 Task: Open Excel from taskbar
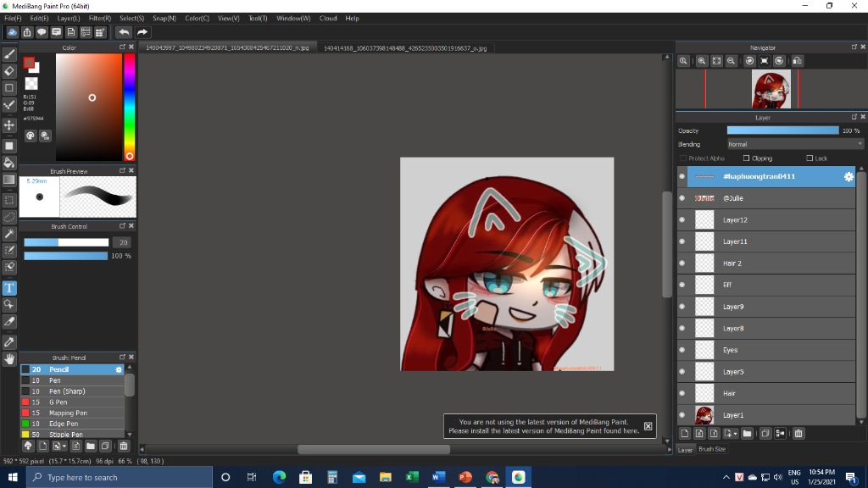click(x=412, y=477)
